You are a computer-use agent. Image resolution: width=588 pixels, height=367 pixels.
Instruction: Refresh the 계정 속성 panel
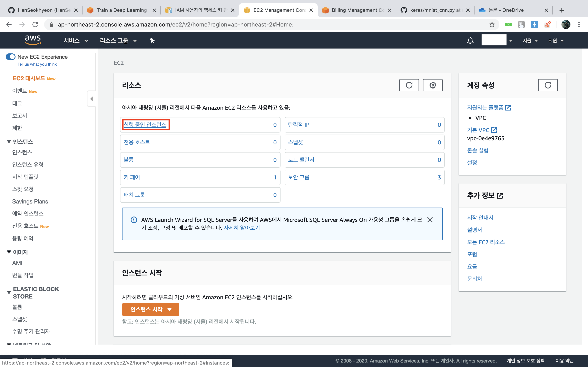tap(548, 85)
